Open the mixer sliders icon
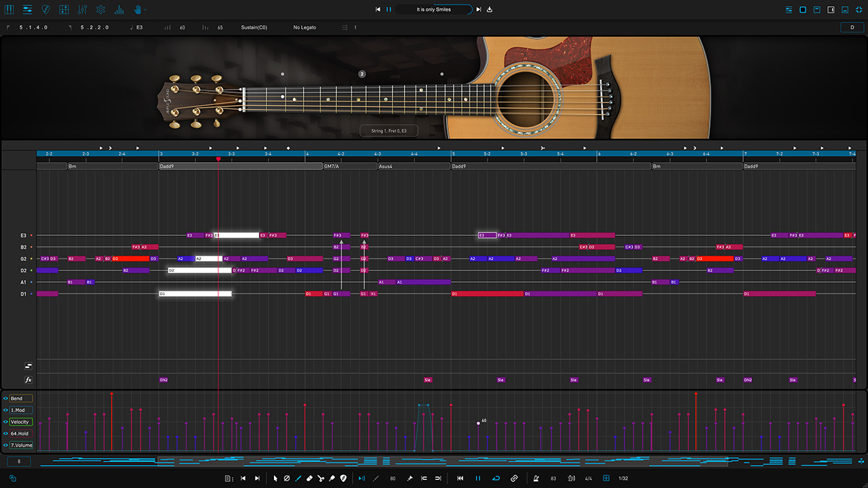 (82, 9)
